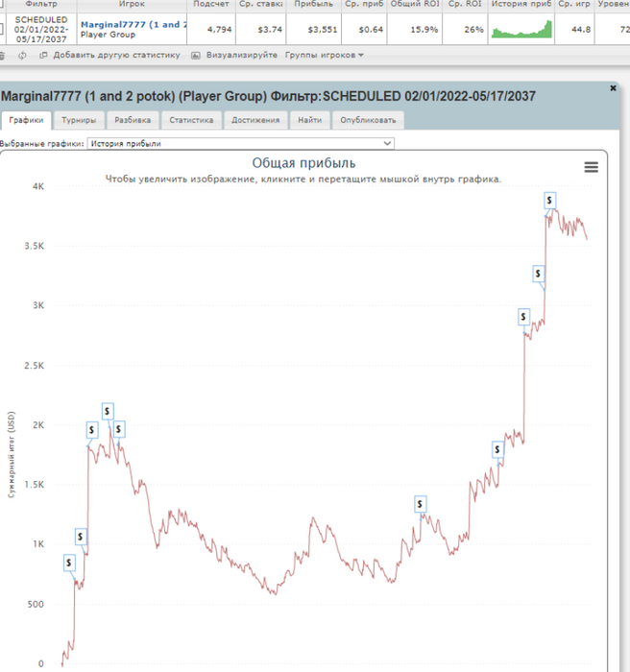Click the average profit value $0.64
Image resolution: width=630 pixels, height=672 pixels.
[371, 30]
